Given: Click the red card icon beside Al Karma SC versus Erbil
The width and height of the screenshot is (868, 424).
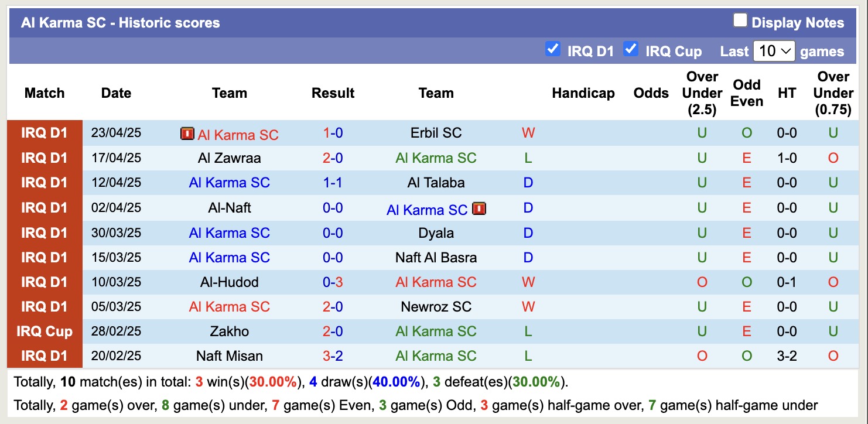Looking at the screenshot, I should click(186, 134).
